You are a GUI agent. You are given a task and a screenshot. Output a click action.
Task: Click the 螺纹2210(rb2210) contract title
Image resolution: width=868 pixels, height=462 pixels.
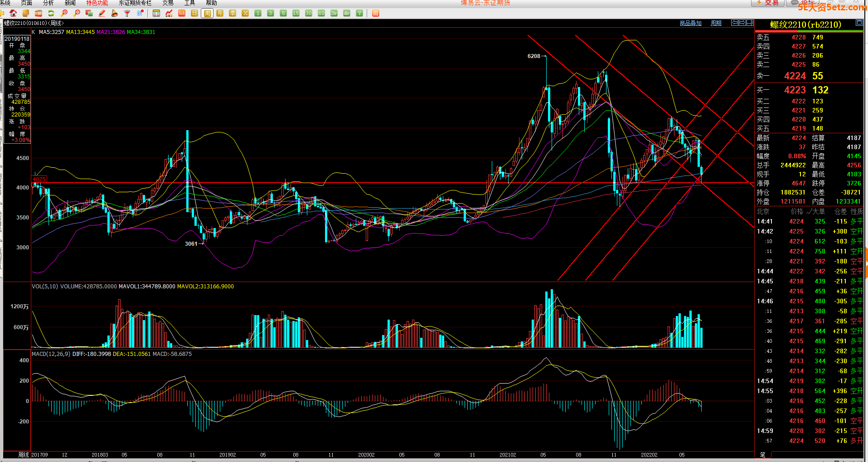(x=805, y=25)
